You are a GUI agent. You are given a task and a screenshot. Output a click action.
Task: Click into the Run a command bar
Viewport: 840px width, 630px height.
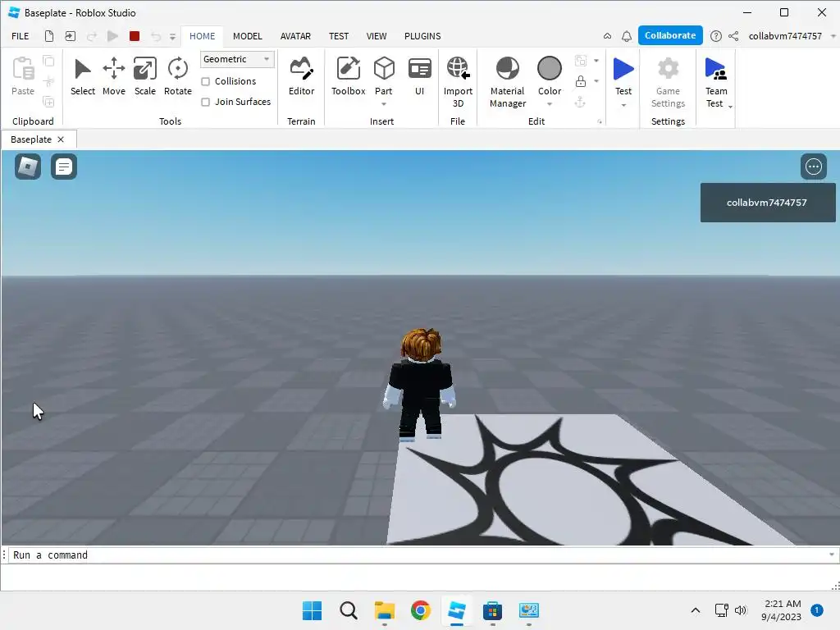click(418, 555)
